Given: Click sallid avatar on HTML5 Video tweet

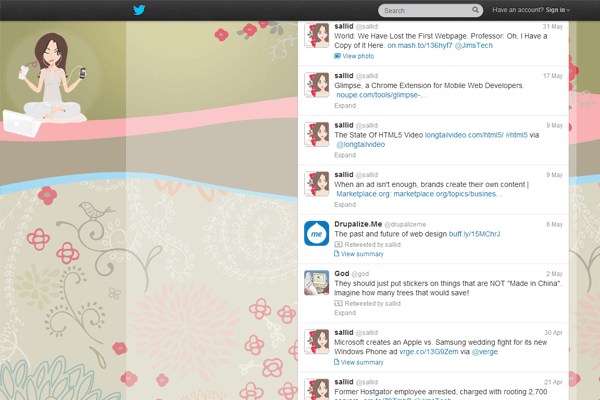Looking at the screenshot, I should (x=316, y=134).
